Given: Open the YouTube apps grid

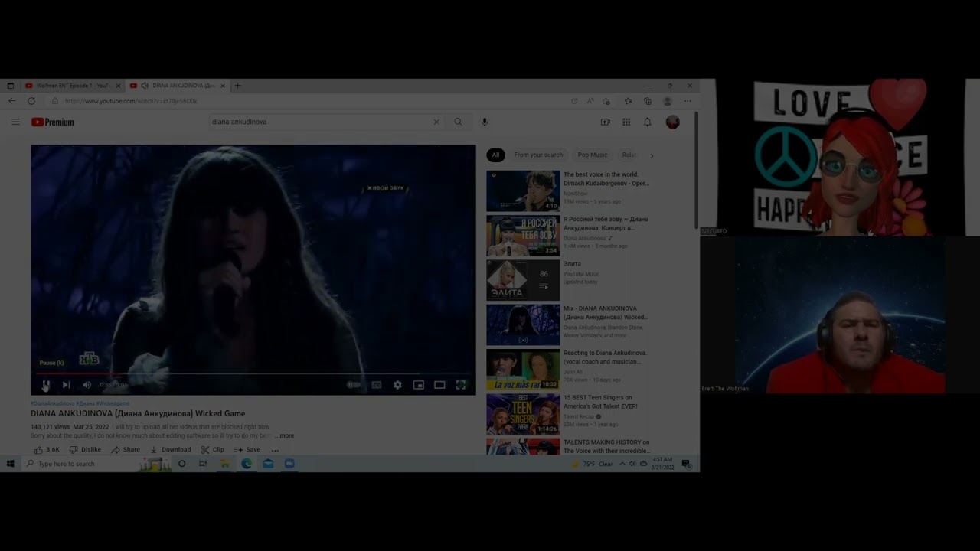Looking at the screenshot, I should [626, 122].
